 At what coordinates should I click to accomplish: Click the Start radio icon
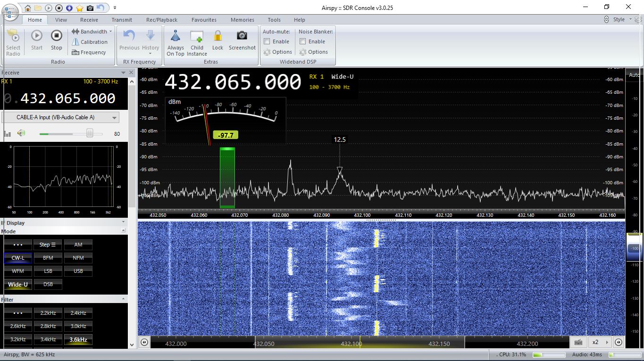click(x=37, y=36)
